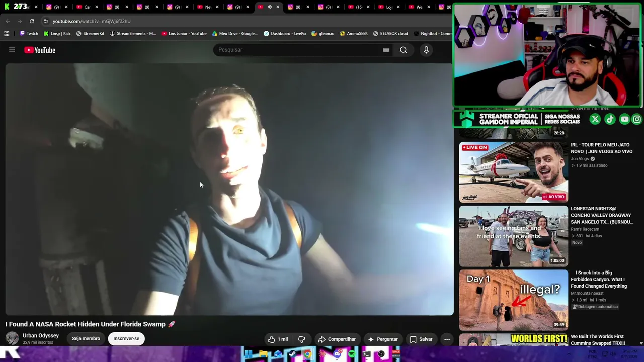The height and width of the screenshot is (362, 644).
Task: Click the YouTube icon in the stream overlay
Action: coord(624,119)
